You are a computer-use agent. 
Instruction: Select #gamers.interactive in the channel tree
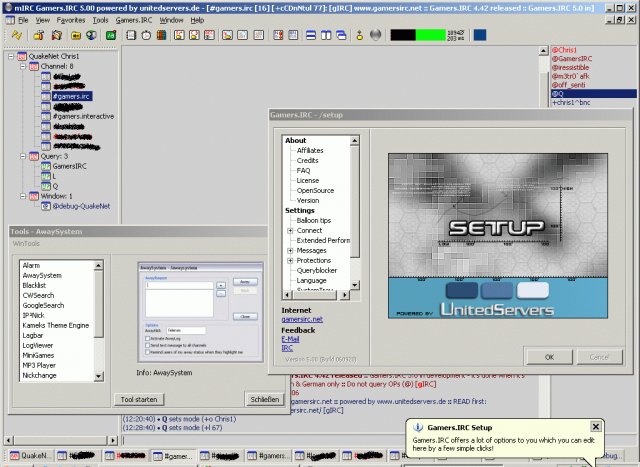(83, 116)
